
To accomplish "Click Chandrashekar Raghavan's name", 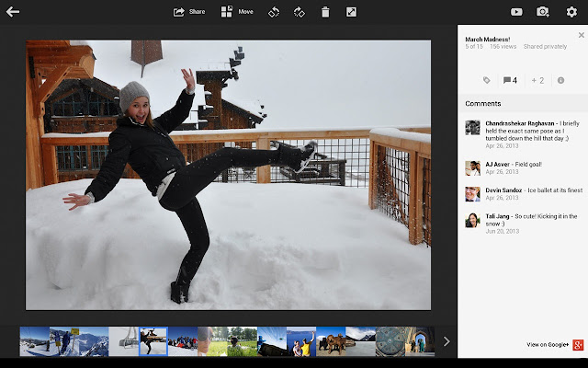I will coord(520,123).
